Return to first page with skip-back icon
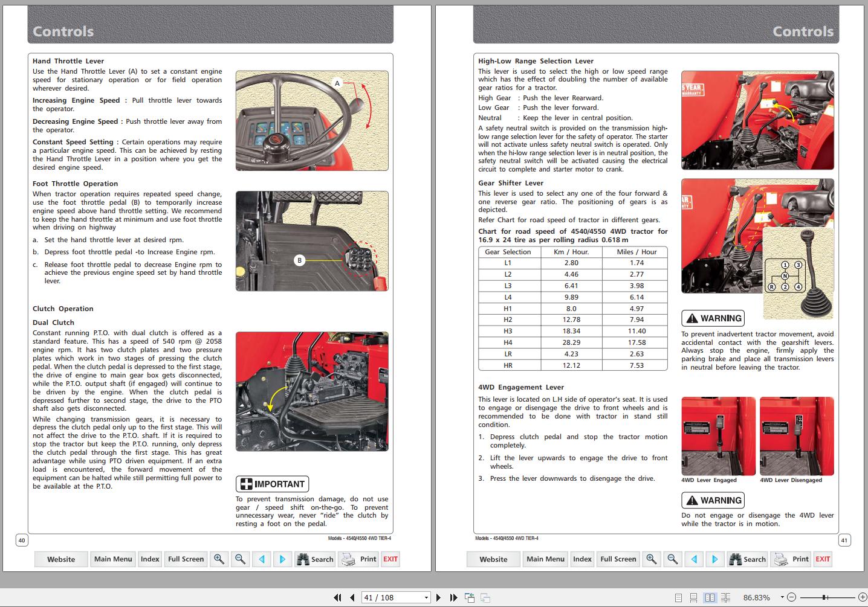 point(338,597)
